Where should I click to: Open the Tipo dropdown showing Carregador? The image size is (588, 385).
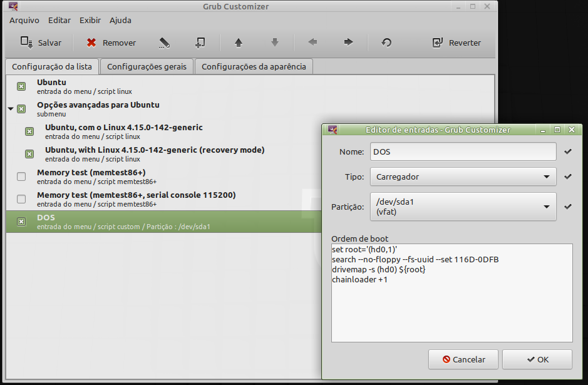coord(463,177)
